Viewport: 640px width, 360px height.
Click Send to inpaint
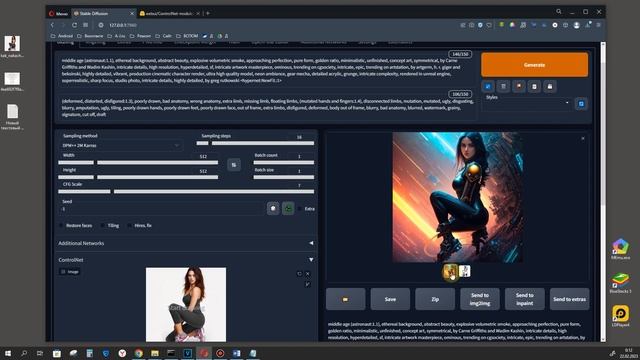tap(524, 299)
